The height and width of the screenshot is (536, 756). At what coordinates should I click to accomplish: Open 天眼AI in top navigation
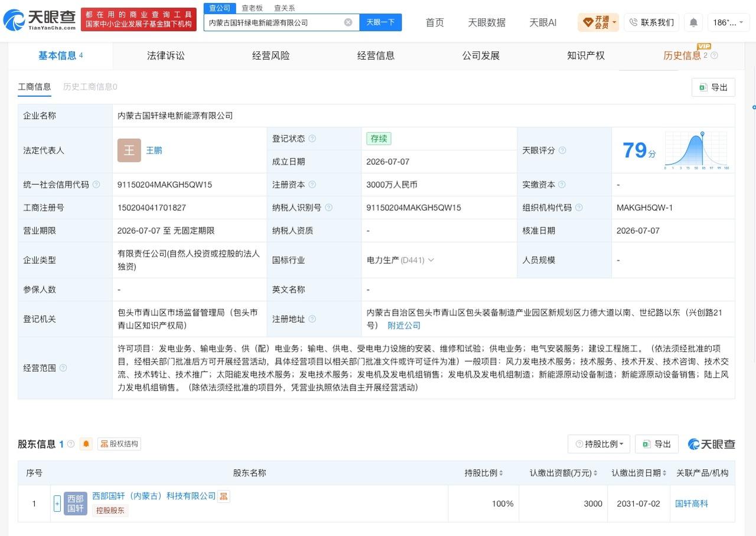pos(543,22)
